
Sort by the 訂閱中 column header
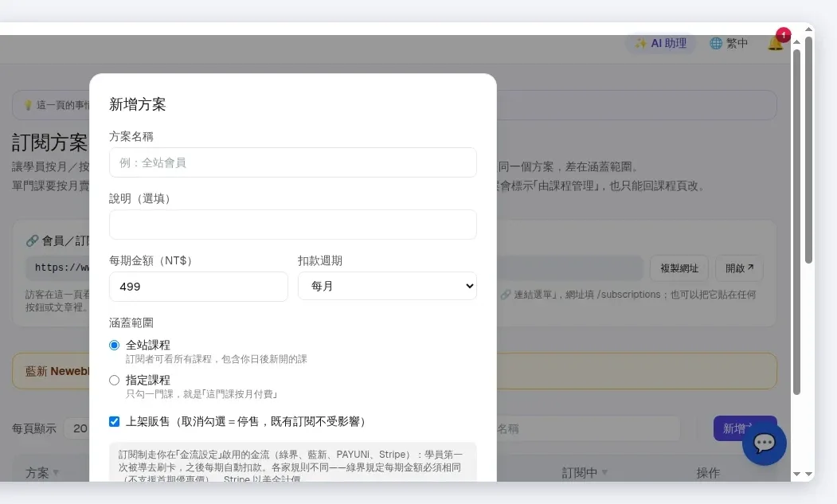[x=585, y=472]
